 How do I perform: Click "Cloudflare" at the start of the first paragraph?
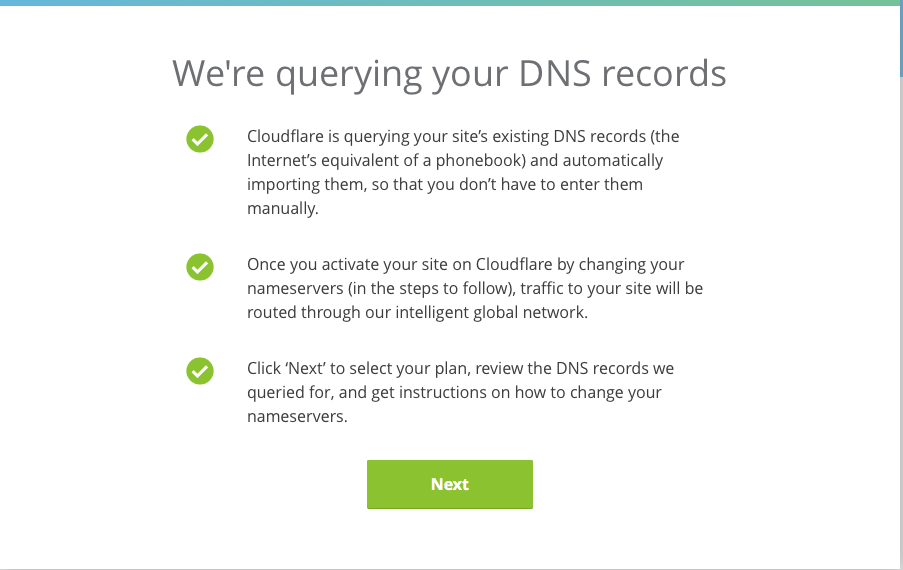pos(286,136)
